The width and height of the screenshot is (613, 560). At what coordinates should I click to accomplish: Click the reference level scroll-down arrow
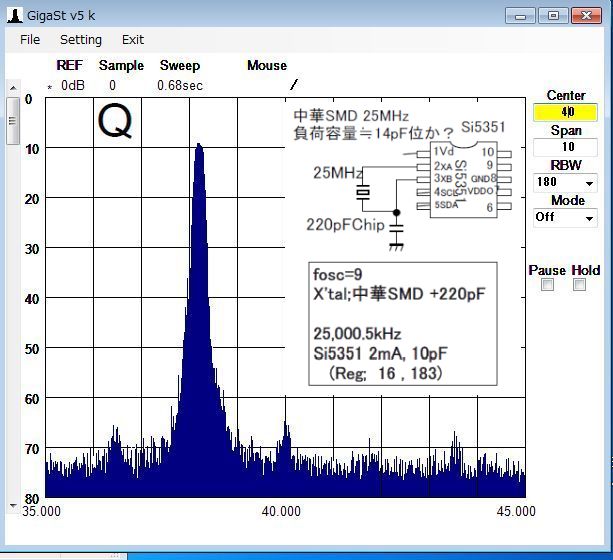click(x=13, y=506)
